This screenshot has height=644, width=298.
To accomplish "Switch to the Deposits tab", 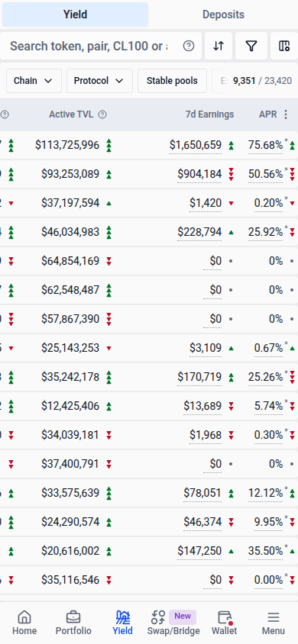I will (x=224, y=14).
